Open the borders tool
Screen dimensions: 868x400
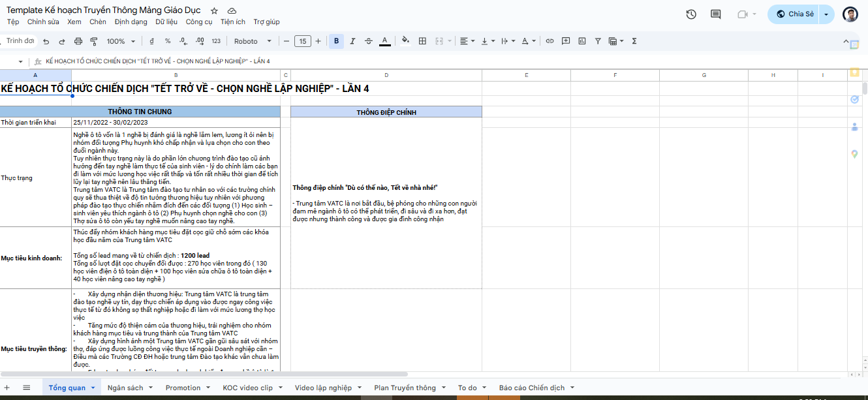pos(422,41)
